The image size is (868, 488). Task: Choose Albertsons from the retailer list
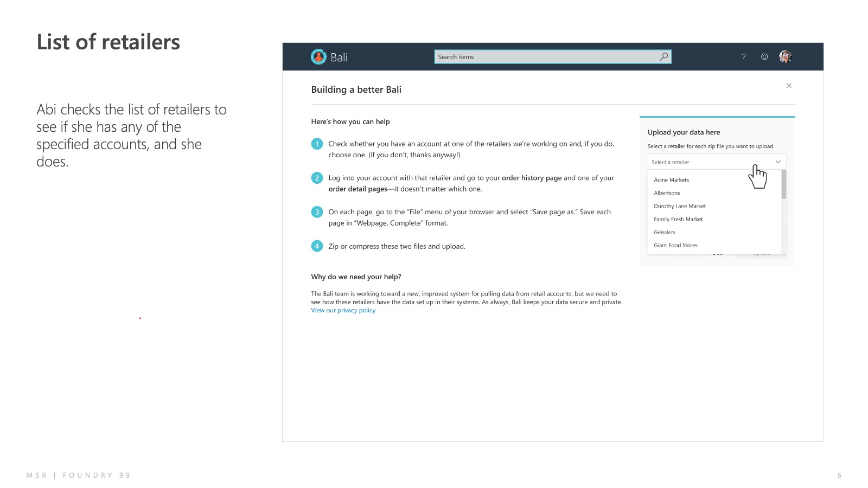point(667,193)
